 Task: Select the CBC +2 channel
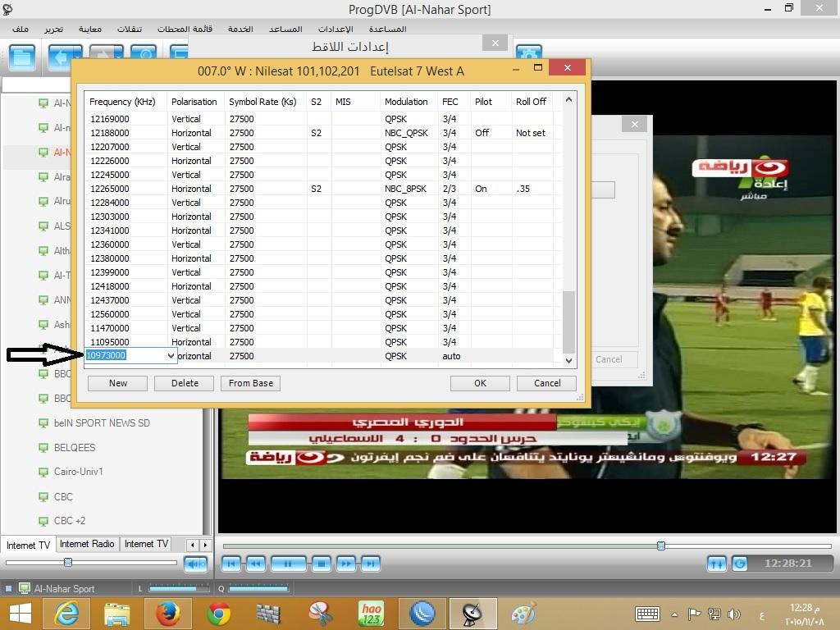tap(70, 521)
